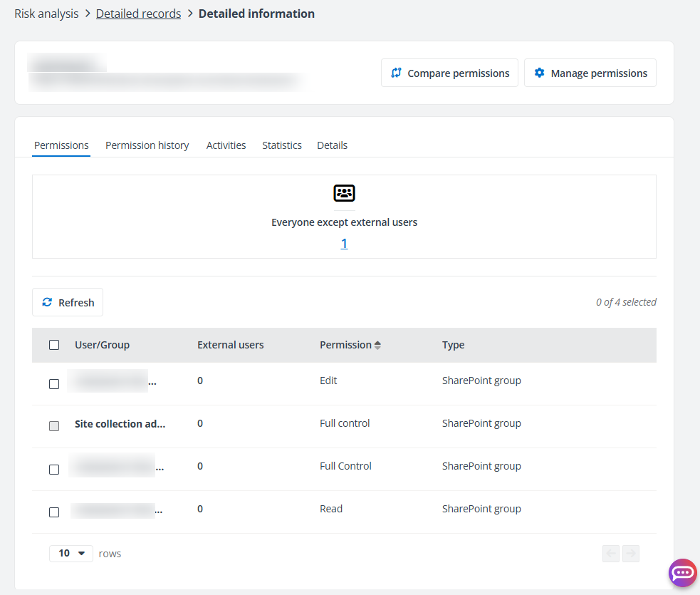
Task: Click the next page arrow
Action: click(631, 553)
